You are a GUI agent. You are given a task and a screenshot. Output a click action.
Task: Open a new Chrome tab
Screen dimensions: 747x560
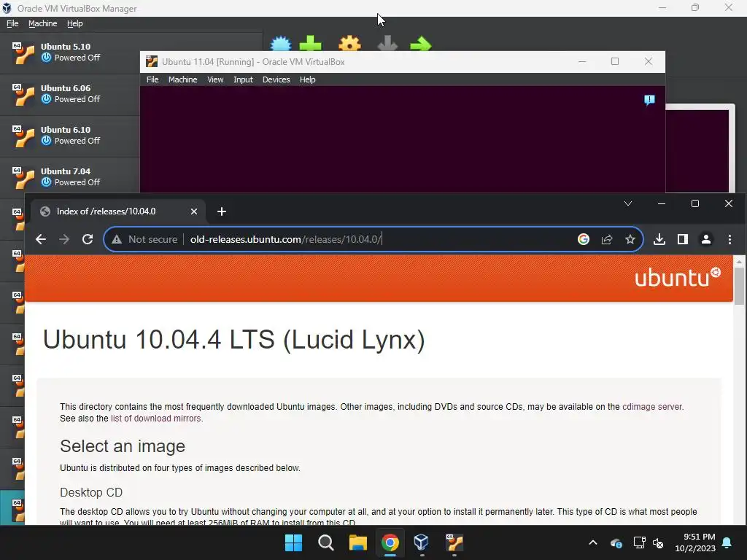(x=222, y=211)
